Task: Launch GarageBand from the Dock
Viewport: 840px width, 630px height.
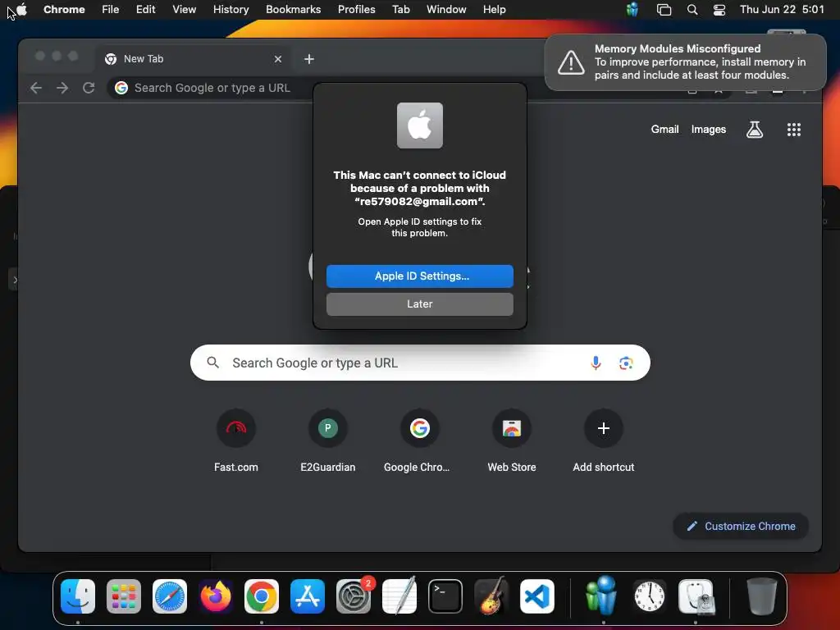Action: [x=491, y=596]
